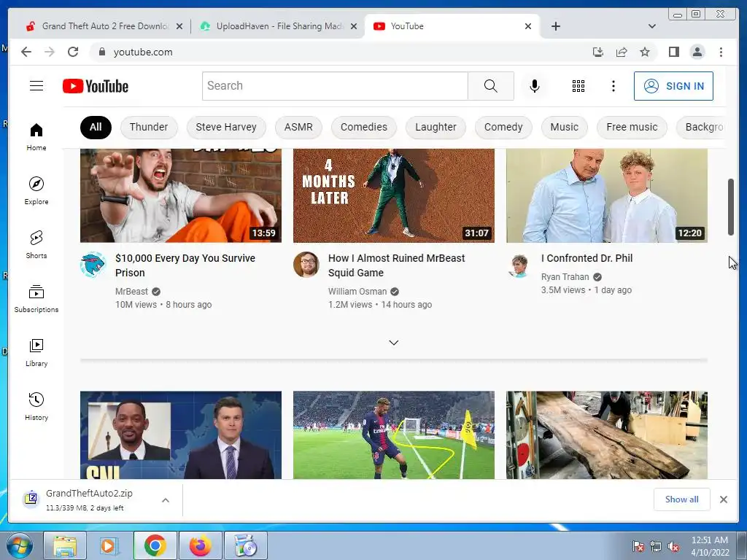The image size is (747, 560).
Task: Close the downloads bar
Action: point(723,499)
